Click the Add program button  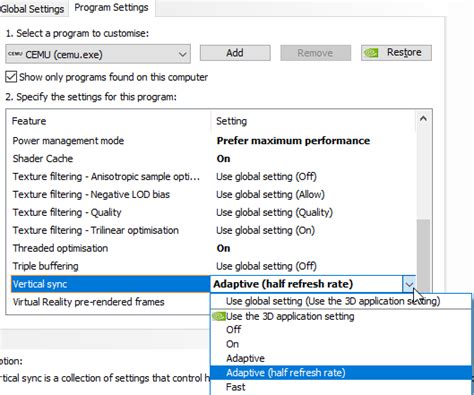(x=235, y=53)
